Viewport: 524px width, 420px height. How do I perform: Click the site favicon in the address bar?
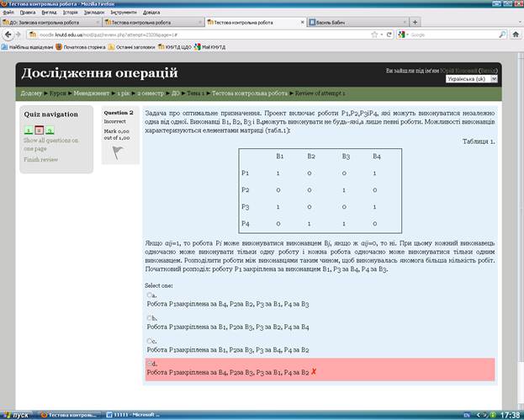pyautogui.click(x=33, y=35)
